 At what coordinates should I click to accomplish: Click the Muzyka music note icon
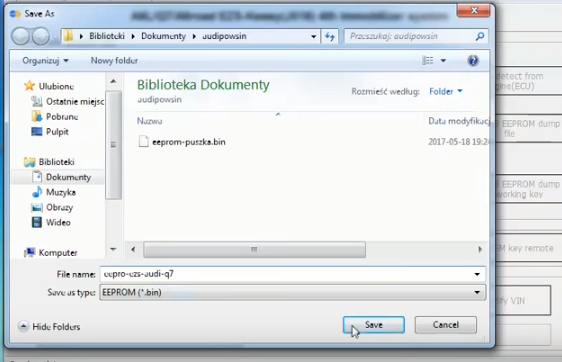[x=37, y=192]
